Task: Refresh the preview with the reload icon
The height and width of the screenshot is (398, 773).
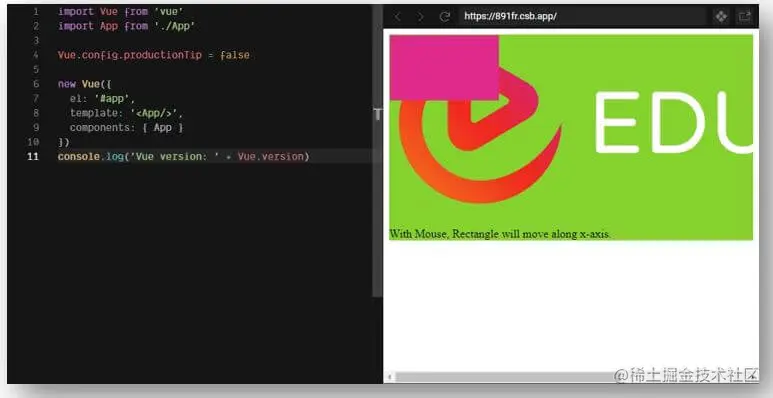Action: pyautogui.click(x=444, y=17)
